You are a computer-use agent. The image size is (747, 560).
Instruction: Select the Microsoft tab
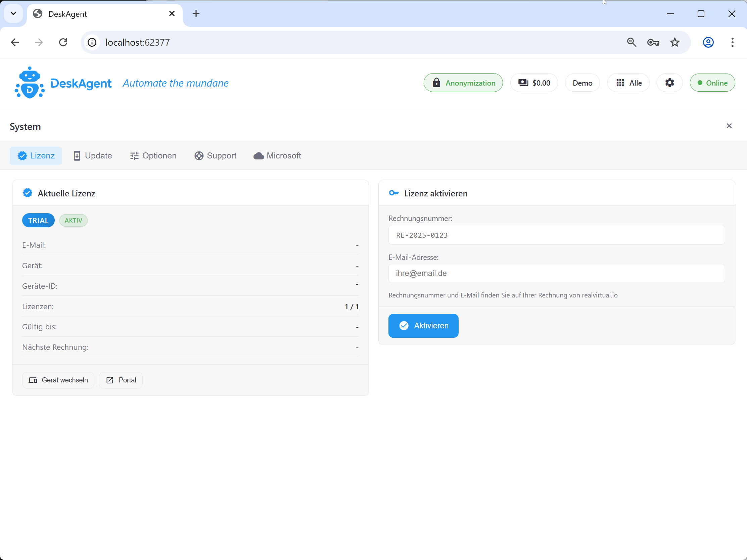click(x=277, y=156)
